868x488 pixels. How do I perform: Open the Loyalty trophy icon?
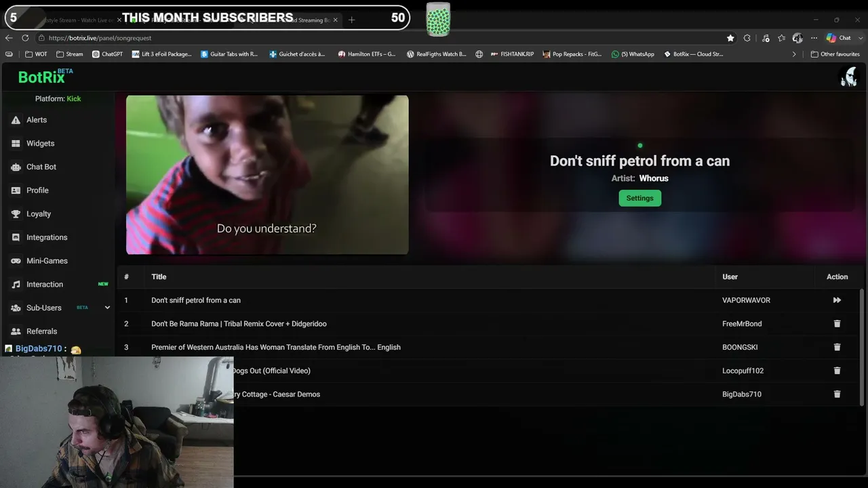[16, 214]
